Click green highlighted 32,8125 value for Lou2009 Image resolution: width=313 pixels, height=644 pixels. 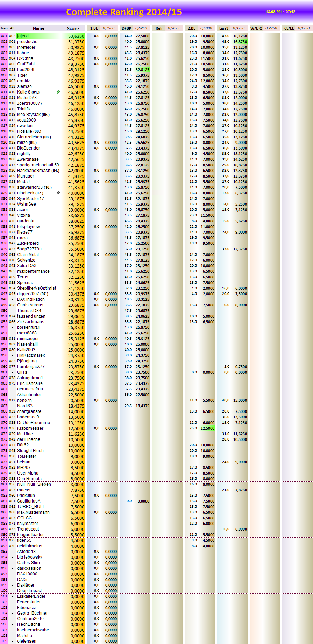click(142, 70)
